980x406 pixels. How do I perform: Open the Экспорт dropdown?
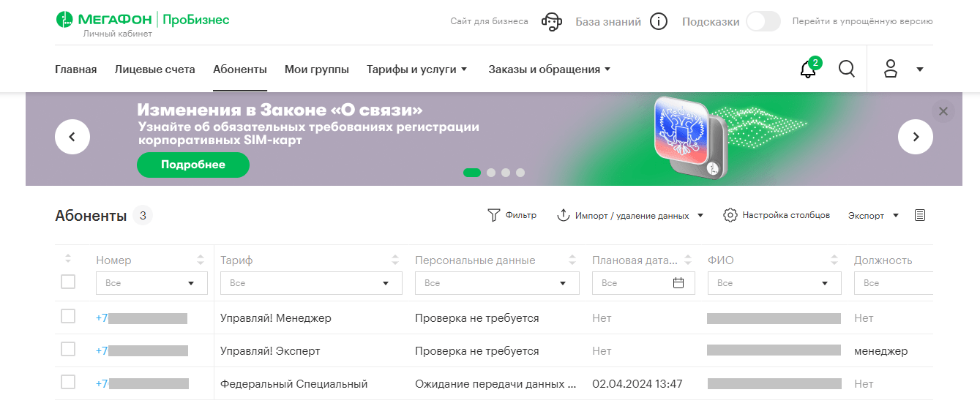pyautogui.click(x=873, y=216)
